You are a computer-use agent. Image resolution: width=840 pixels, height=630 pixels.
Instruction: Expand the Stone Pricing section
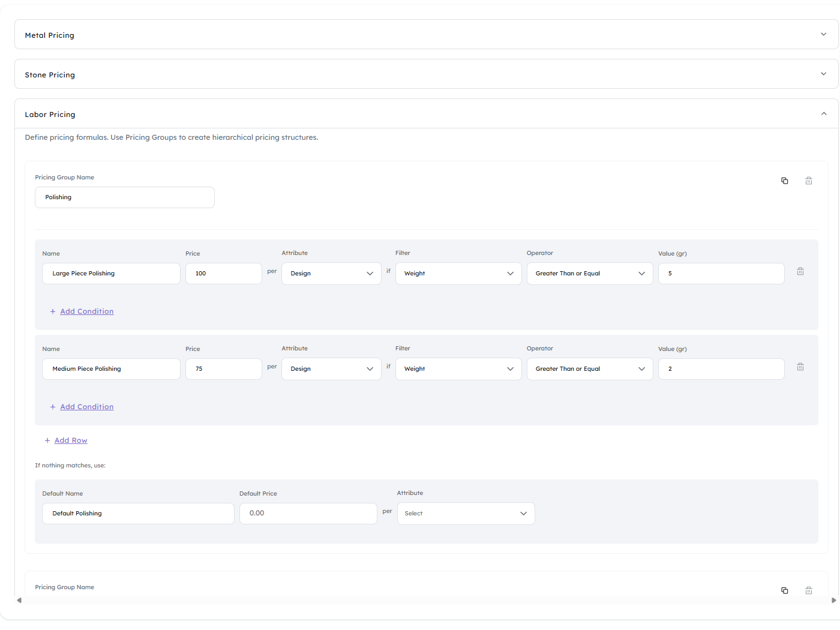point(823,74)
